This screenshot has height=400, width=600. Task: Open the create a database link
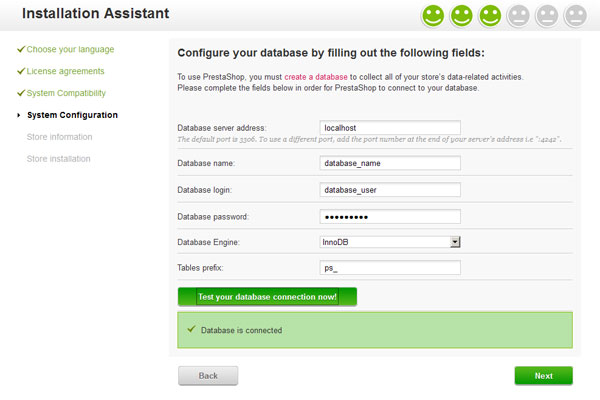316,77
